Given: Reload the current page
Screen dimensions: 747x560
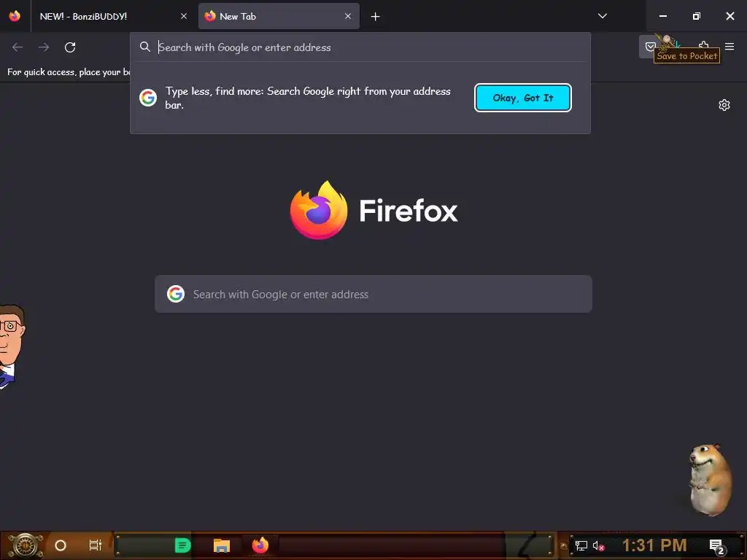Looking at the screenshot, I should [x=70, y=47].
